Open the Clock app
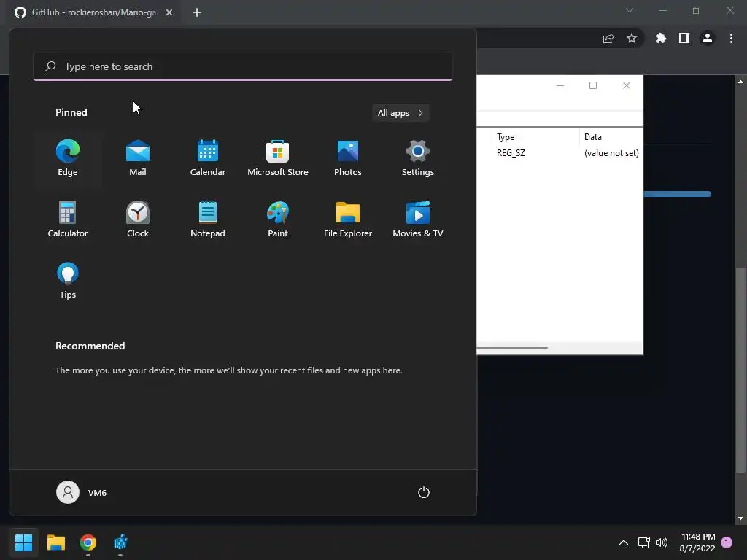 (x=138, y=219)
